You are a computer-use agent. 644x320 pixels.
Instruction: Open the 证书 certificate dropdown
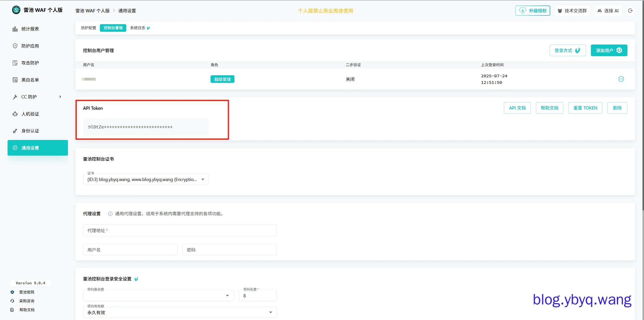tap(146, 179)
